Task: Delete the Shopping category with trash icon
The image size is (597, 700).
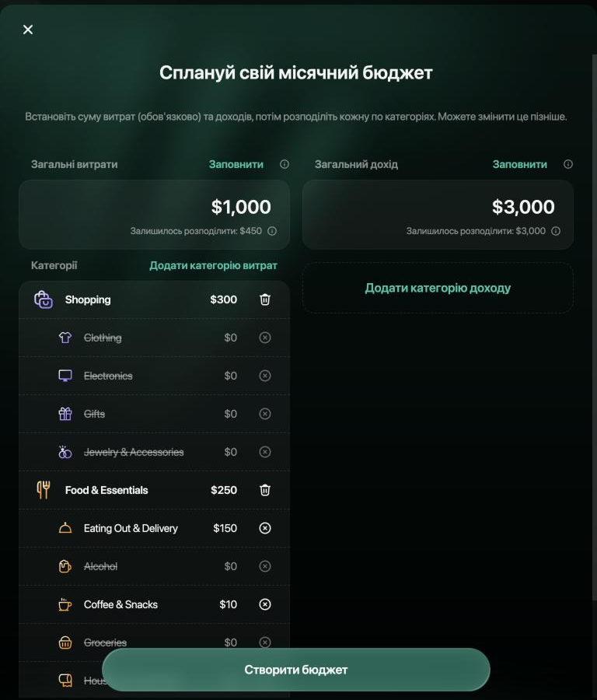Action: [x=264, y=299]
